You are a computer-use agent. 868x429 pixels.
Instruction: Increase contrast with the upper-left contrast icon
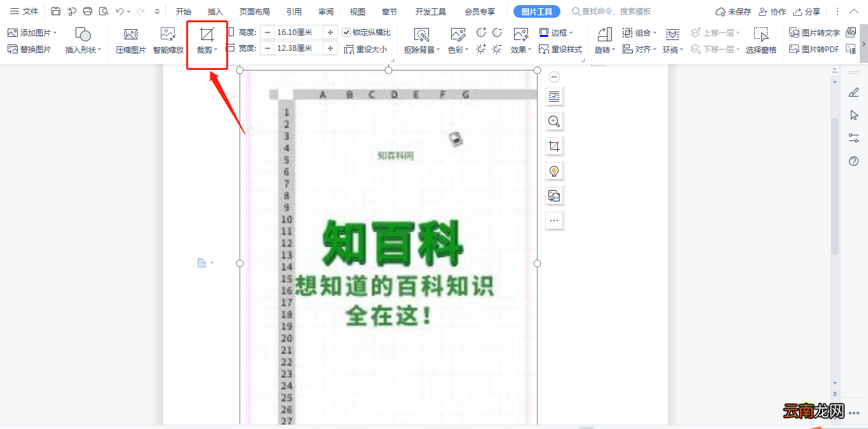481,32
